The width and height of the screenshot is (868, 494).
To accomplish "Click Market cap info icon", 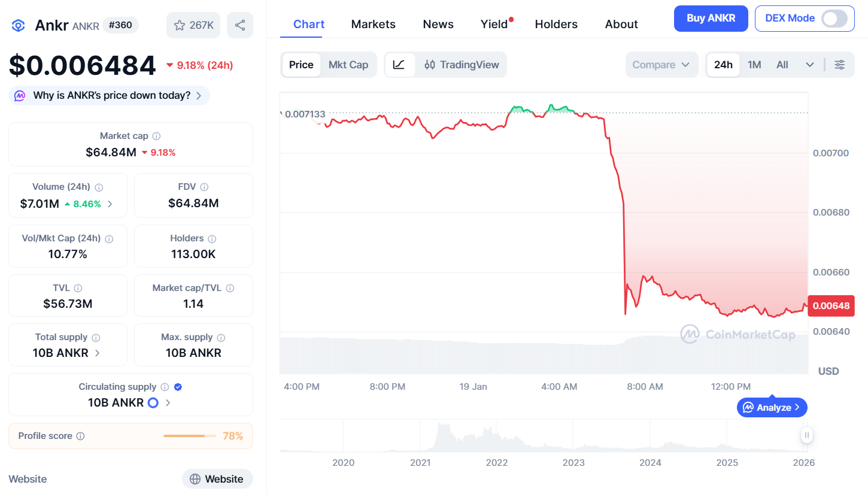I will pyautogui.click(x=156, y=137).
